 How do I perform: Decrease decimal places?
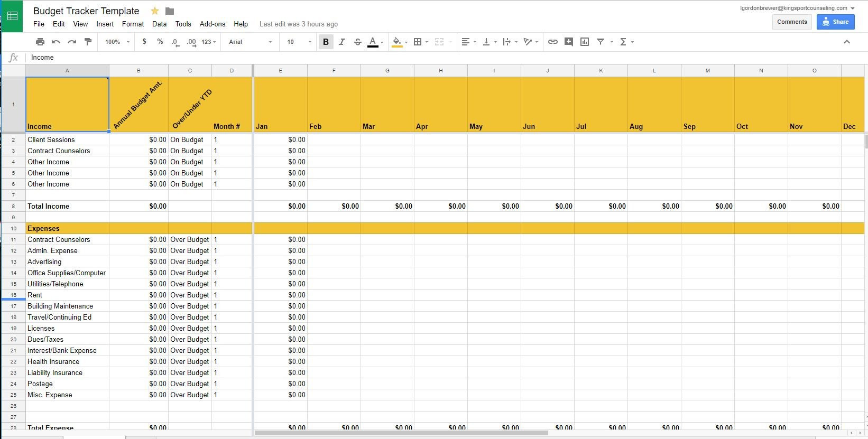[175, 42]
